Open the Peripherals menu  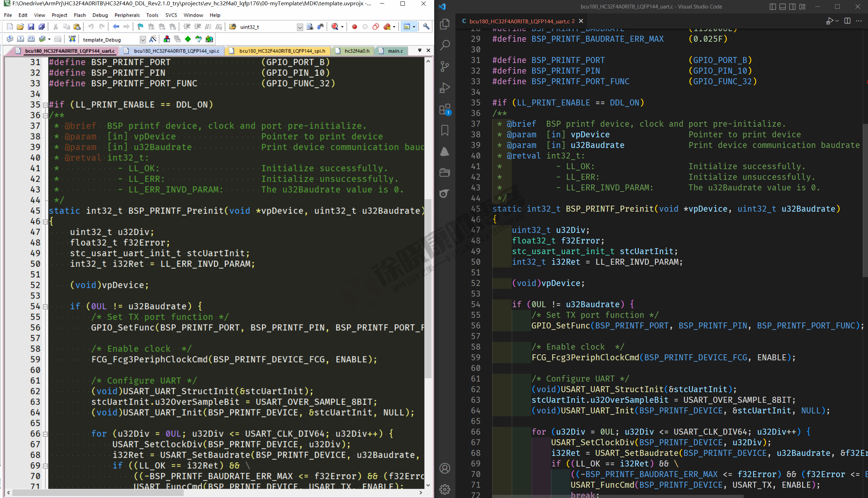pyautogui.click(x=127, y=15)
